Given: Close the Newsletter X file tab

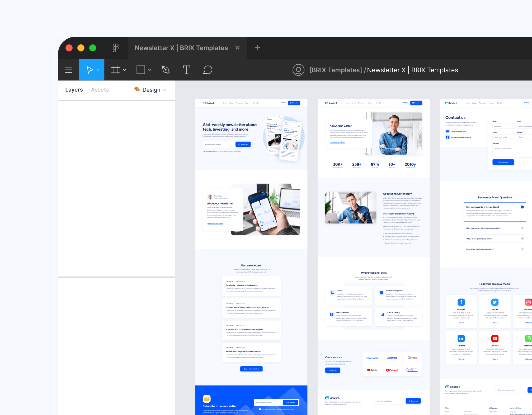Looking at the screenshot, I should click(237, 48).
